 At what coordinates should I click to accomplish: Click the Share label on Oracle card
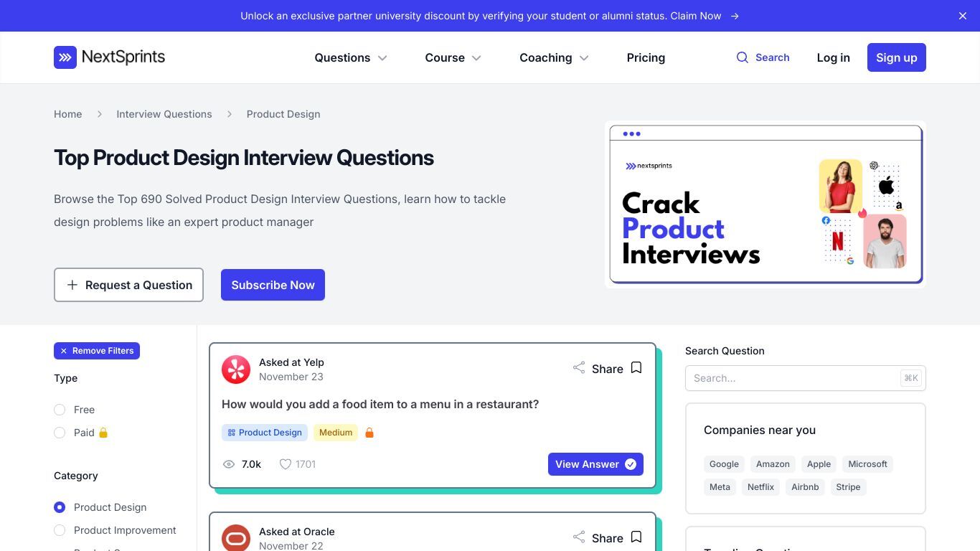608,538
